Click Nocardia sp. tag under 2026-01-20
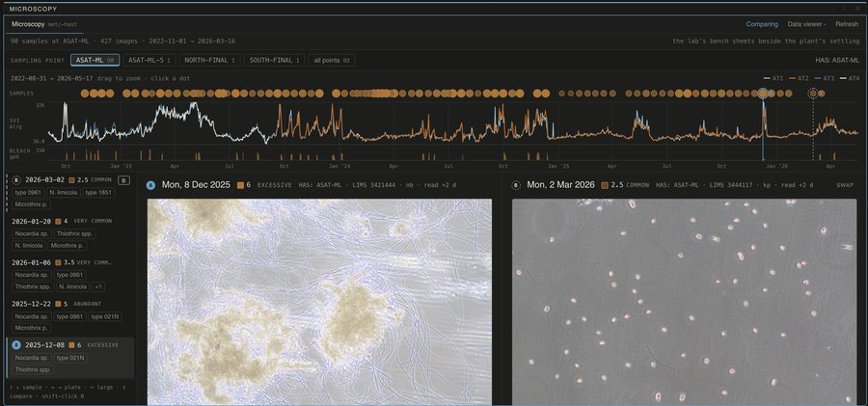 32,233
